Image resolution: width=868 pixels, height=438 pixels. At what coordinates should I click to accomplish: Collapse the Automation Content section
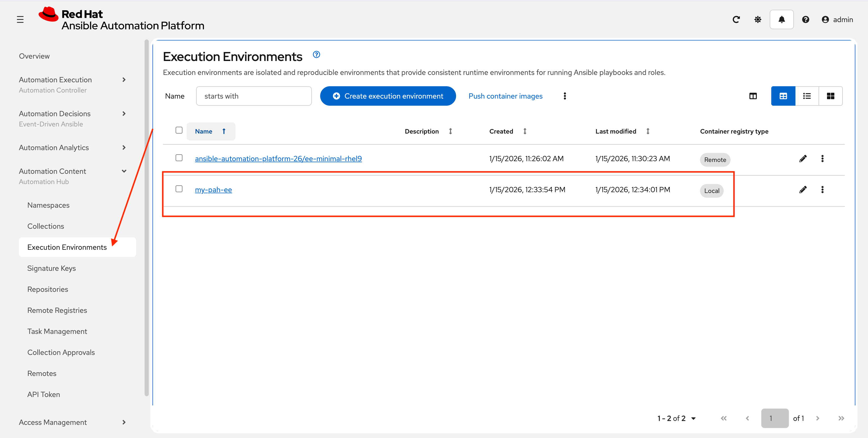[x=124, y=171]
